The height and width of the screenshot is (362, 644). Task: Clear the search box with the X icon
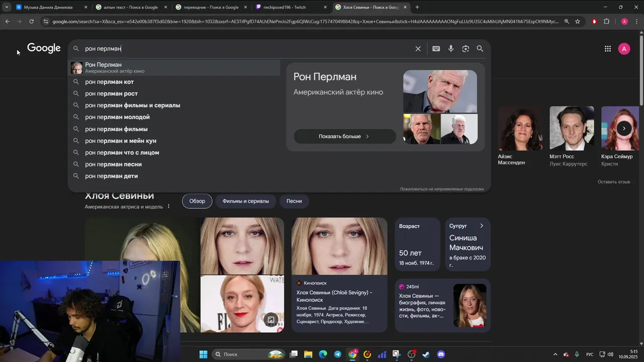pos(418,49)
